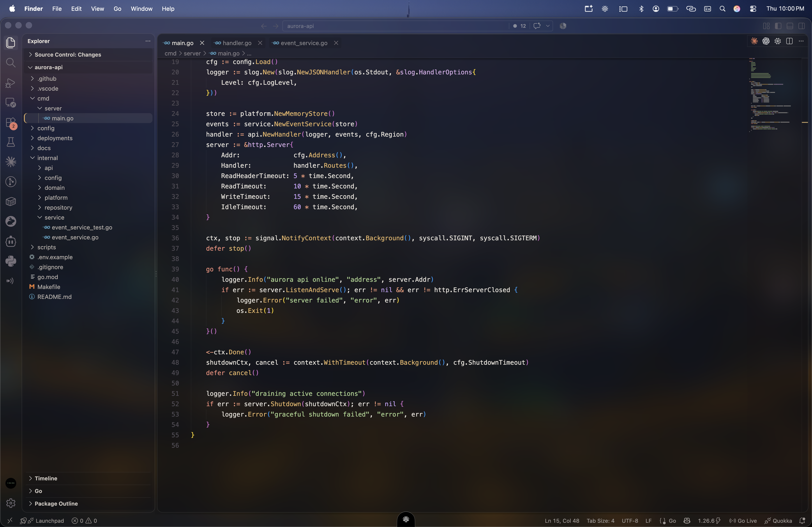Collapse the aurora-api root folder
Screen dimensions: 812x527
[x=88, y=67]
